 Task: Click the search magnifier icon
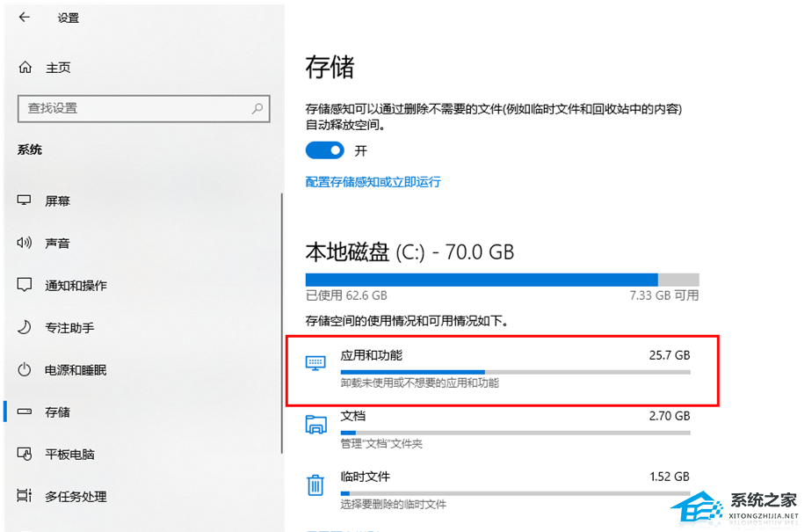click(x=257, y=109)
